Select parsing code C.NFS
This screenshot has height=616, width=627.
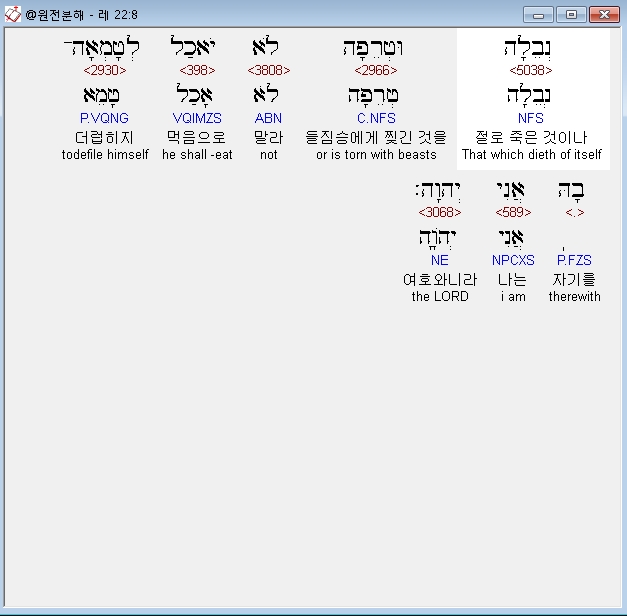pyautogui.click(x=376, y=118)
